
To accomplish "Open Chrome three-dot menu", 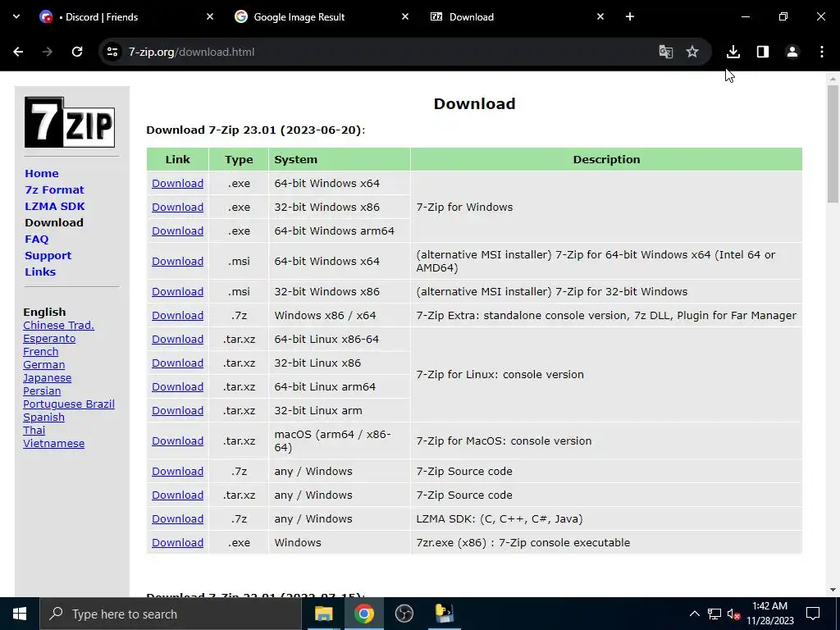I will point(821,52).
